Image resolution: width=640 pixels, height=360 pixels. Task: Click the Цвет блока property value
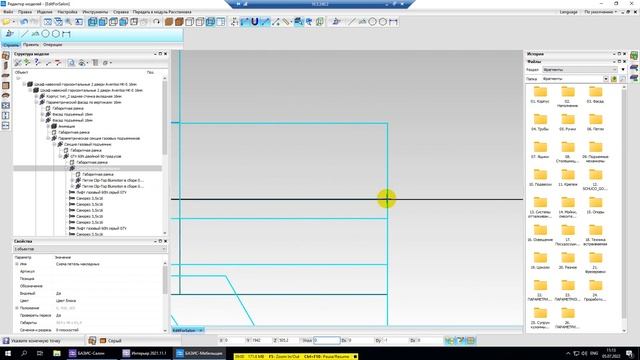tap(66, 300)
